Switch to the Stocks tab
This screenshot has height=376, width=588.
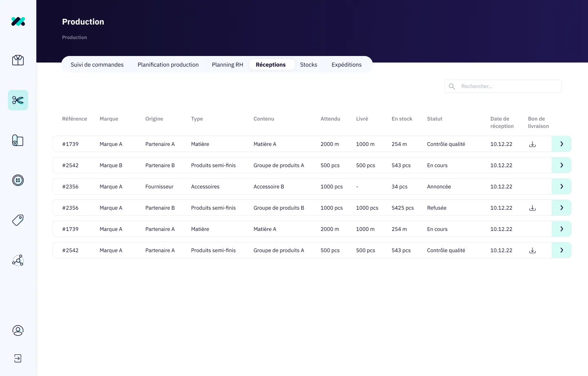[x=309, y=65]
